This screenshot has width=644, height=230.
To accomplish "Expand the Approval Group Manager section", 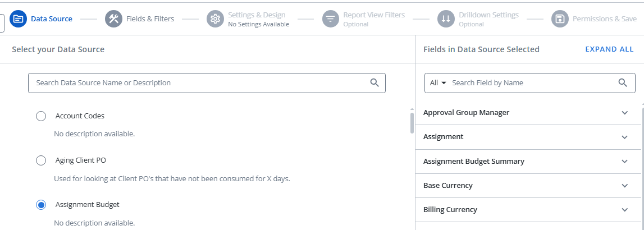I will (x=625, y=113).
